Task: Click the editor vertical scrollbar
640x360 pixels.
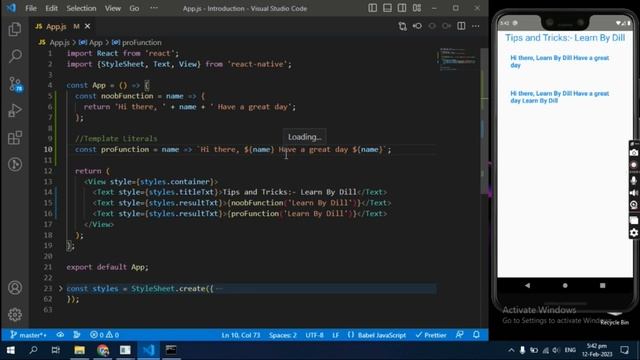Action: [x=484, y=122]
